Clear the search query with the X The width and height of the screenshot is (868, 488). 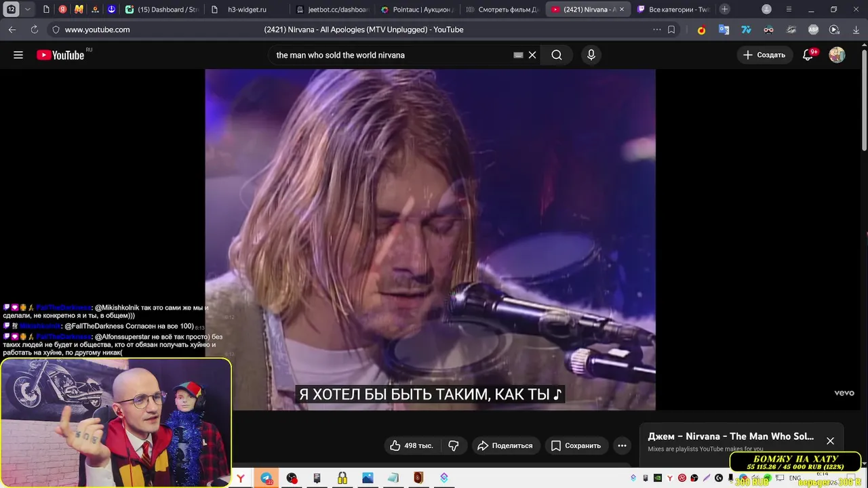click(532, 55)
